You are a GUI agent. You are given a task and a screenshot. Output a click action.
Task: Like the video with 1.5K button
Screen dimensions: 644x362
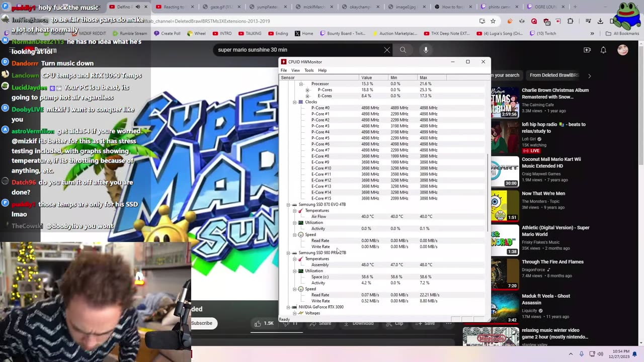264,323
